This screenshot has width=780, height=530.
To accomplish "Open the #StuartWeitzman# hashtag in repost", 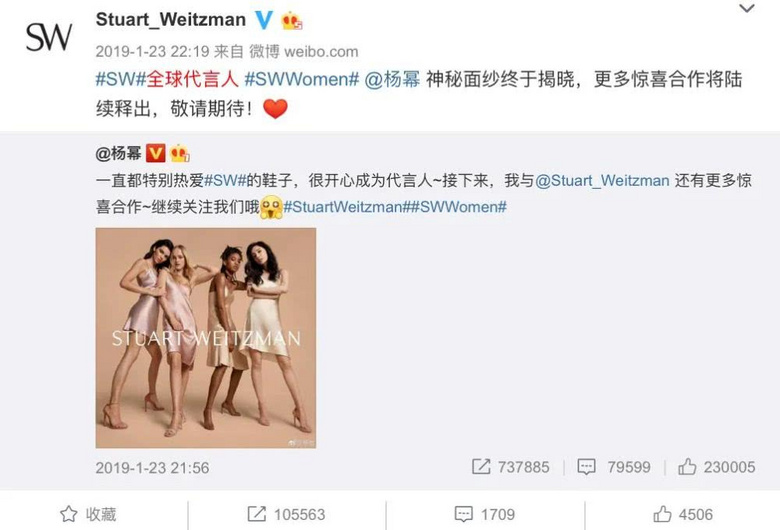I will tap(346, 207).
